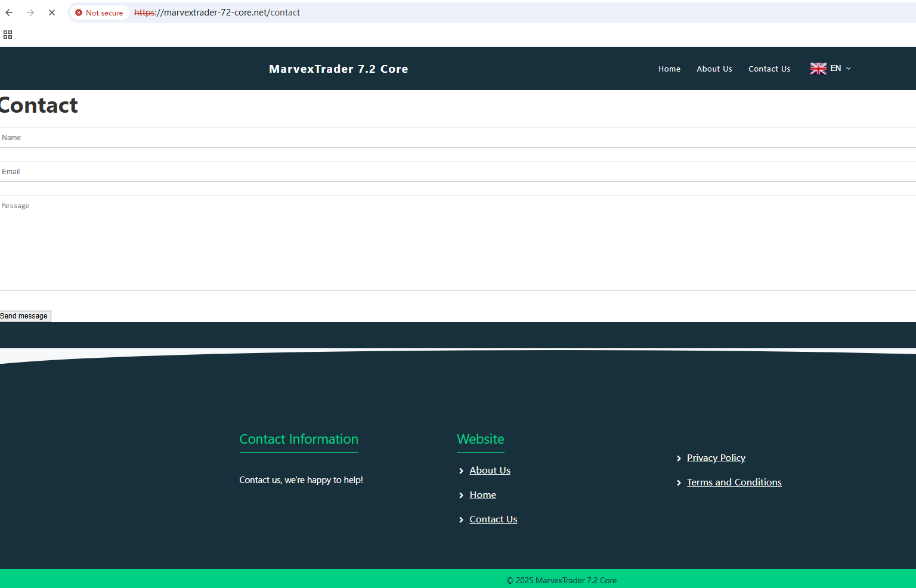Viewport: 916px width, 588px height.
Task: Click the MarvexTrader 7.2 Core site logo
Action: pos(338,69)
